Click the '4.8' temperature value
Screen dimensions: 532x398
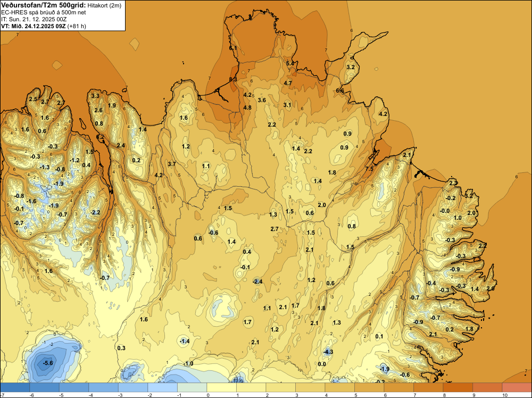pyautogui.click(x=247, y=107)
